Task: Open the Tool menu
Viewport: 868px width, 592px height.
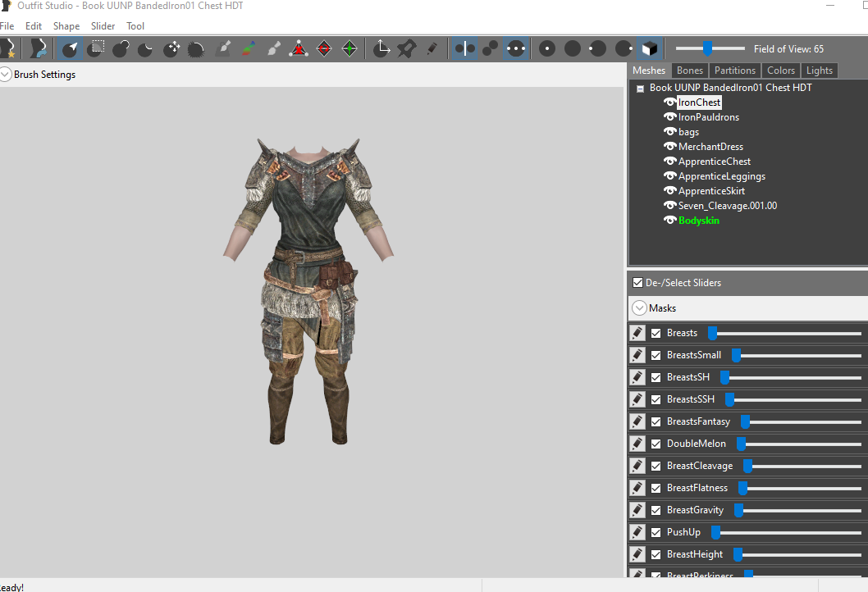Action: coord(135,26)
